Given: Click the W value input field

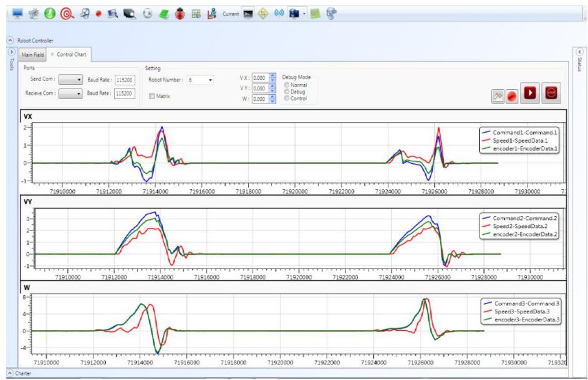Looking at the screenshot, I should 260,99.
